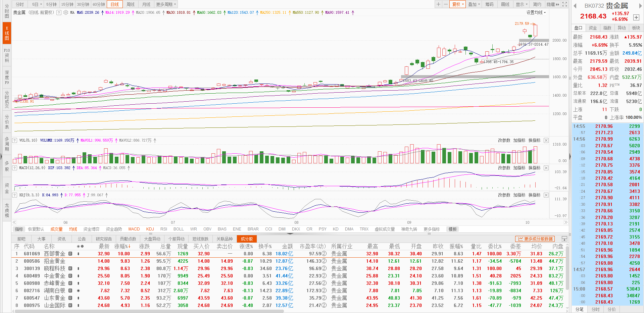Open the 复权 adjustment dropdown
Image resolution: width=644 pixels, height=313 pixels.
457,4
